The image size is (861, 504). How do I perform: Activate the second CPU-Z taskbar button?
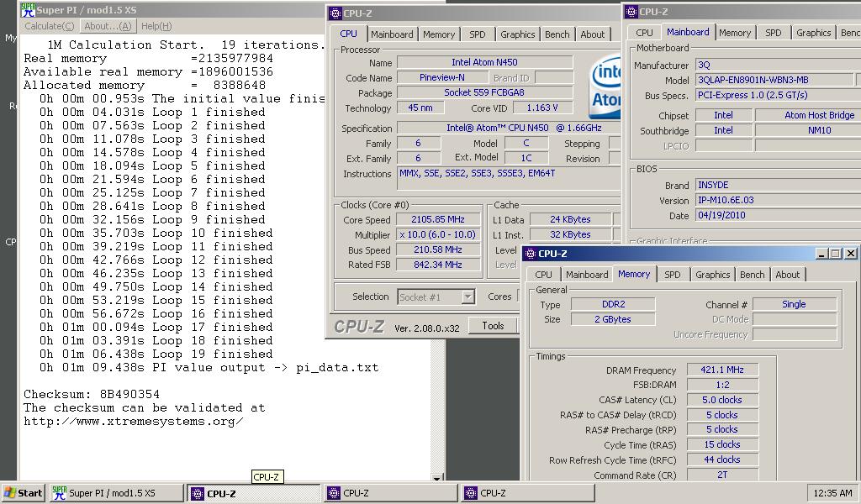pyautogui.click(x=390, y=493)
